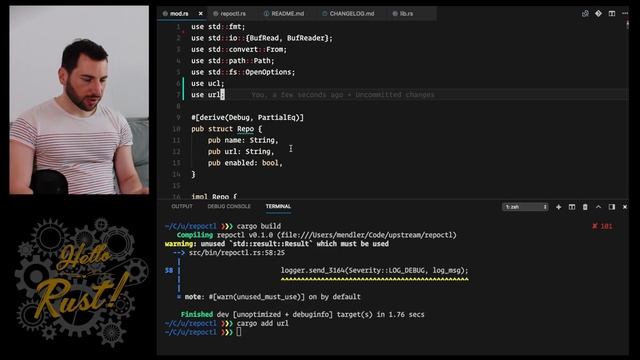
Task: Click on 'pub enabled: bool,' field
Action: (245, 163)
